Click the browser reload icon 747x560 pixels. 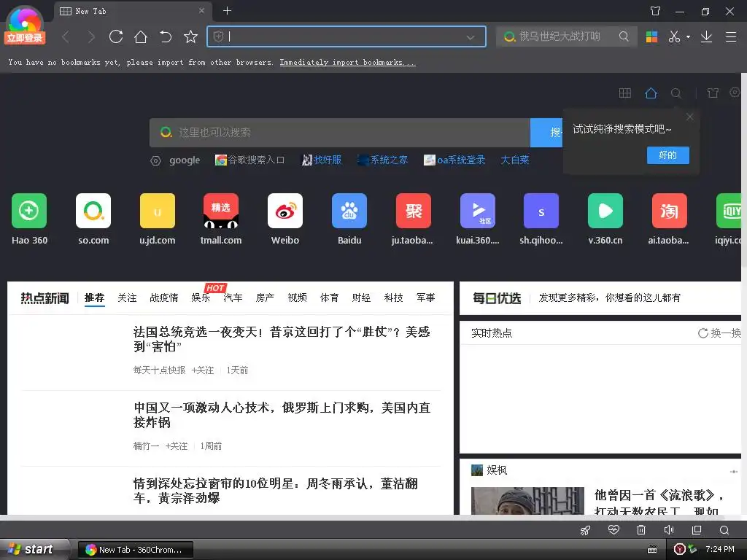point(116,36)
